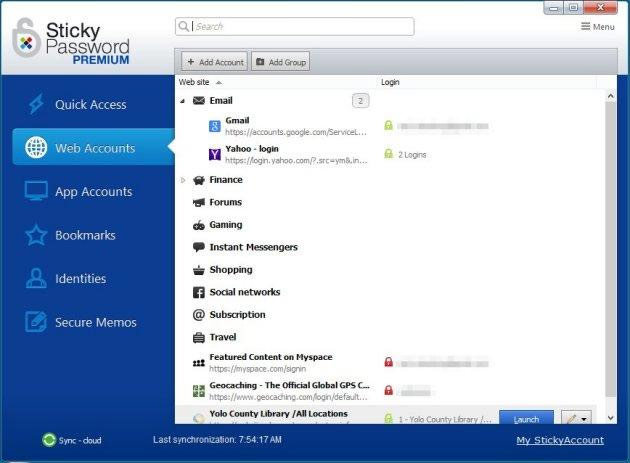The width and height of the screenshot is (630, 463).
Task: Expand the Finance group arrow
Action: (183, 180)
